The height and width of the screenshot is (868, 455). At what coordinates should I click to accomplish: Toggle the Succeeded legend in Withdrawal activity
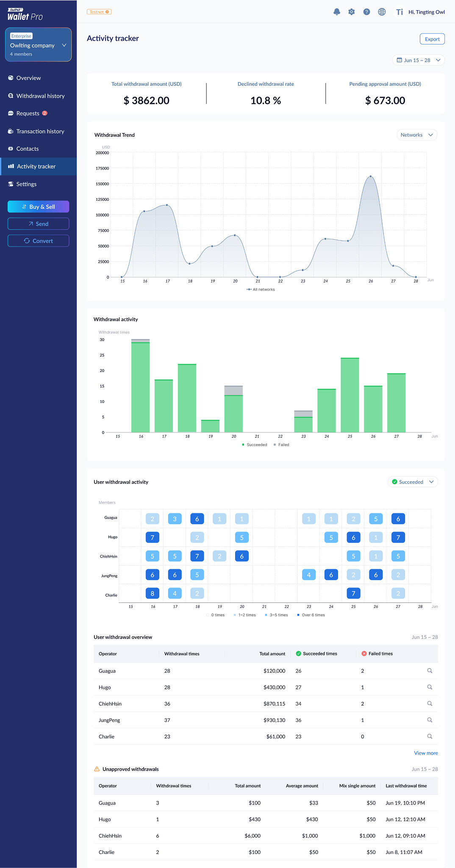(x=254, y=445)
